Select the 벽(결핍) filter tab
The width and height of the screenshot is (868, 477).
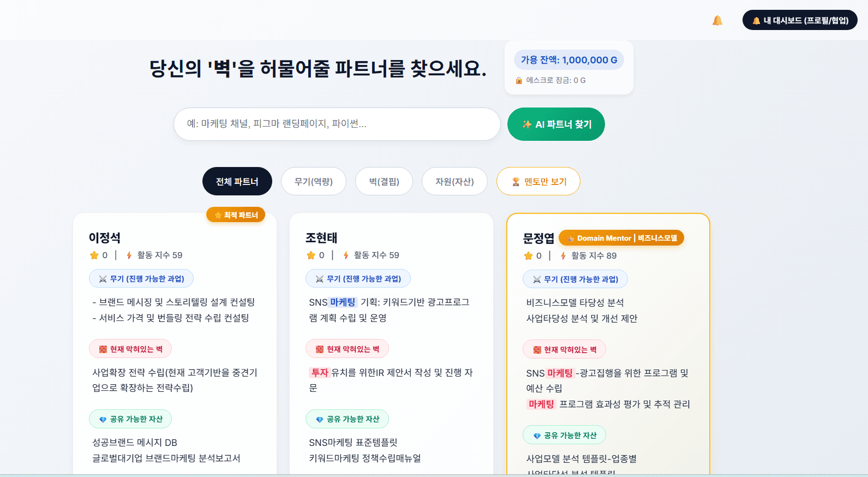point(384,181)
